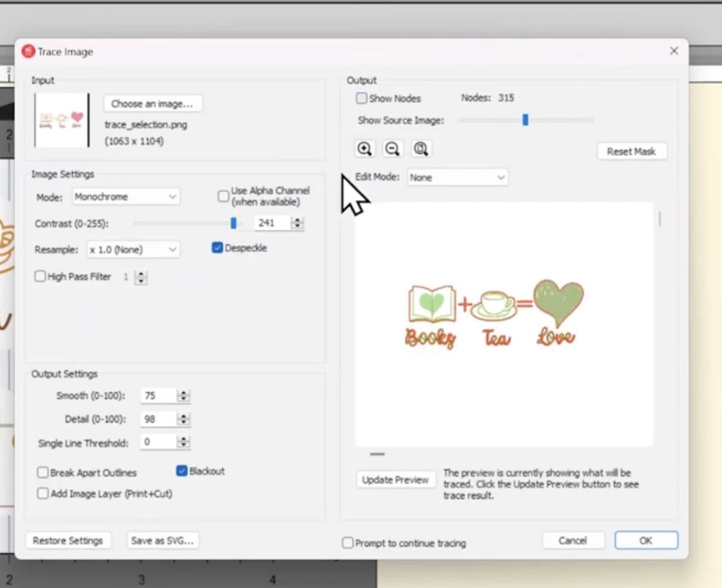Click the zoom out magnifier icon
Viewport: 722px width, 588px height.
[x=392, y=149]
